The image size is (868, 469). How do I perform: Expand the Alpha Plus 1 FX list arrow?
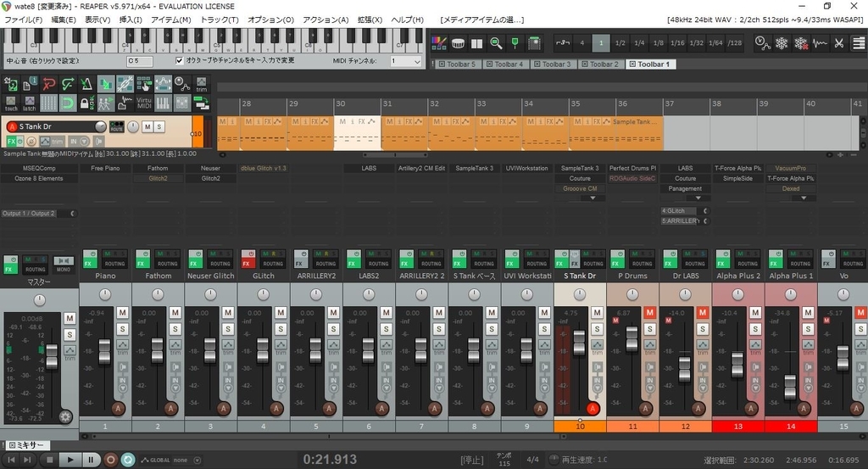click(x=804, y=198)
